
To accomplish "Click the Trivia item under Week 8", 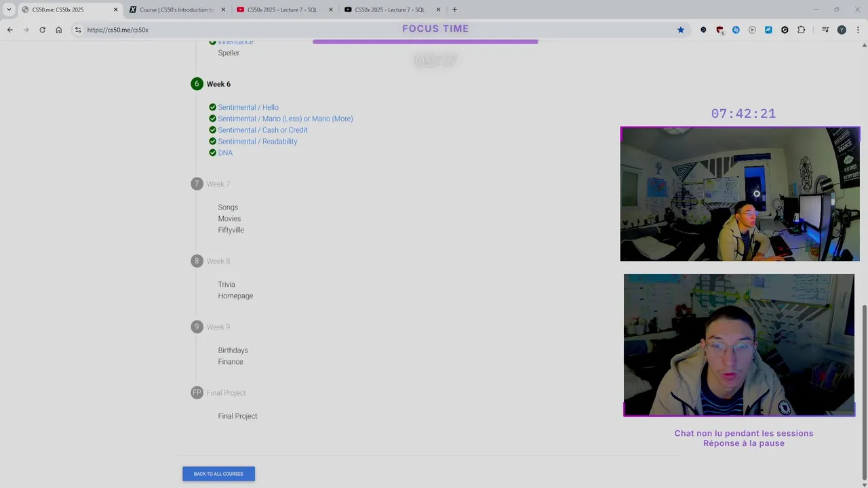I will pyautogui.click(x=226, y=285).
